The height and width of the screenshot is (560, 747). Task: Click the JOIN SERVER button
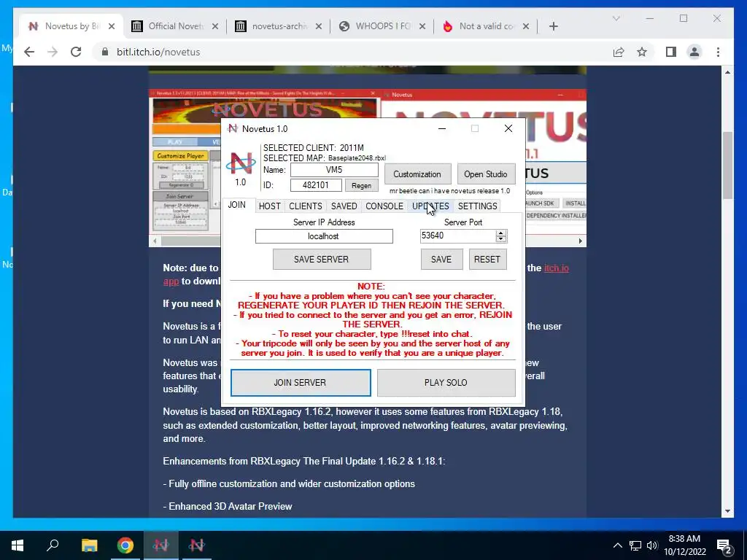(301, 383)
